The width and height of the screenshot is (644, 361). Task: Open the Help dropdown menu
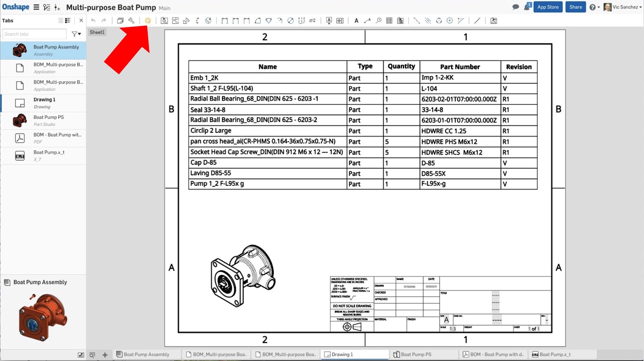594,7
